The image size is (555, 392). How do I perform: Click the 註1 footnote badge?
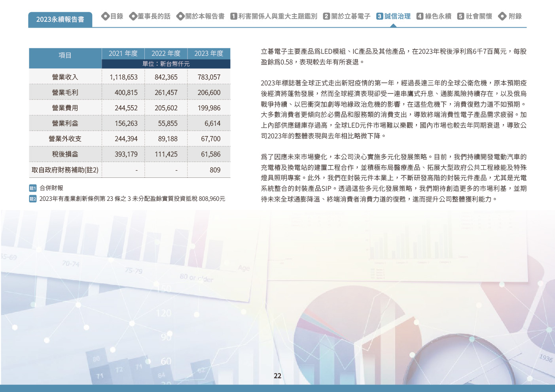[x=33, y=188]
